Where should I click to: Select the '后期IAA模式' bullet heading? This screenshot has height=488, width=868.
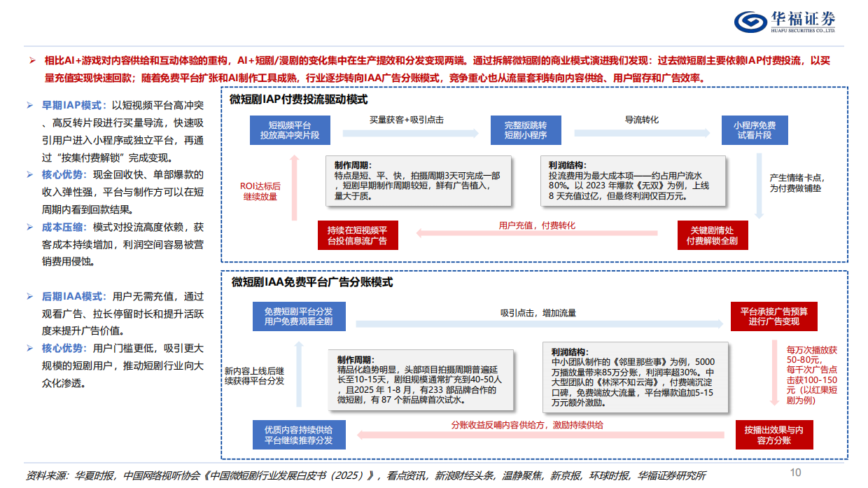point(74,297)
